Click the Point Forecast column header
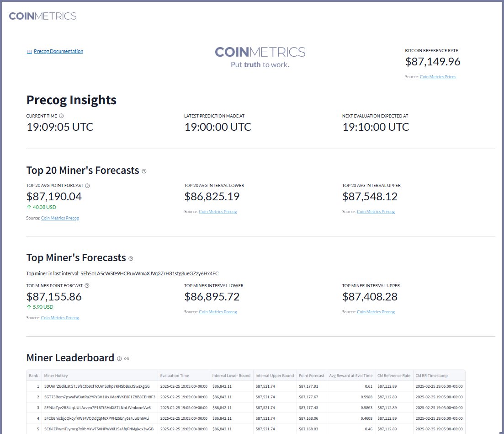This screenshot has height=434, width=504. [x=311, y=375]
